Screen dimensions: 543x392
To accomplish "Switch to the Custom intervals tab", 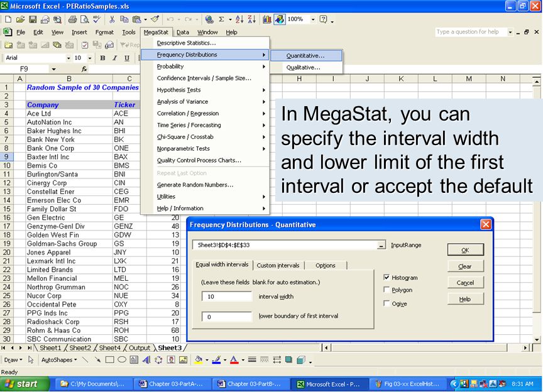I will (x=278, y=265).
